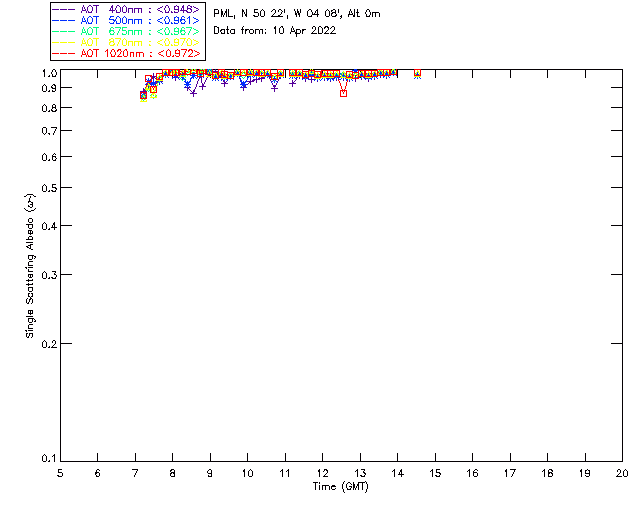Click the x-axis tick label 16
640x512 pixels.
tap(473, 473)
